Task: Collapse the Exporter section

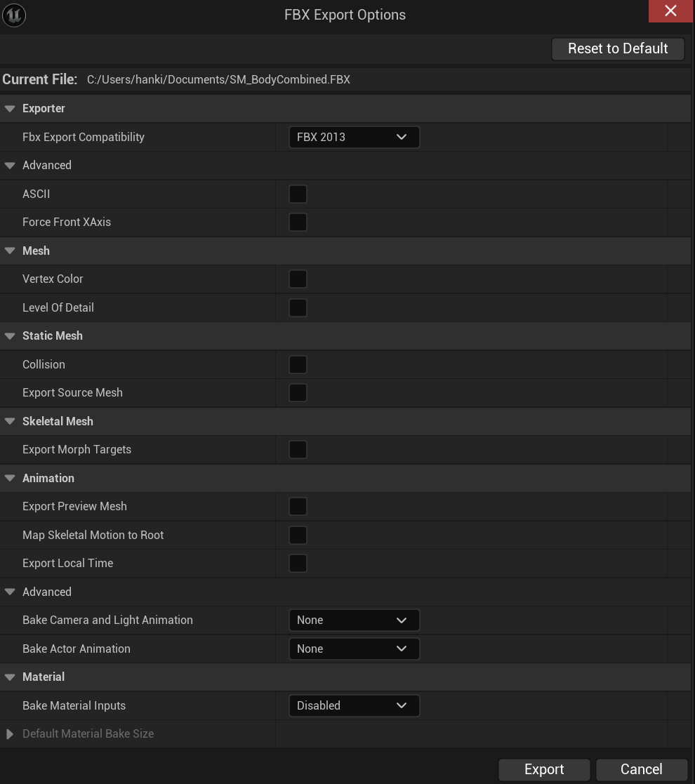Action: tap(10, 109)
